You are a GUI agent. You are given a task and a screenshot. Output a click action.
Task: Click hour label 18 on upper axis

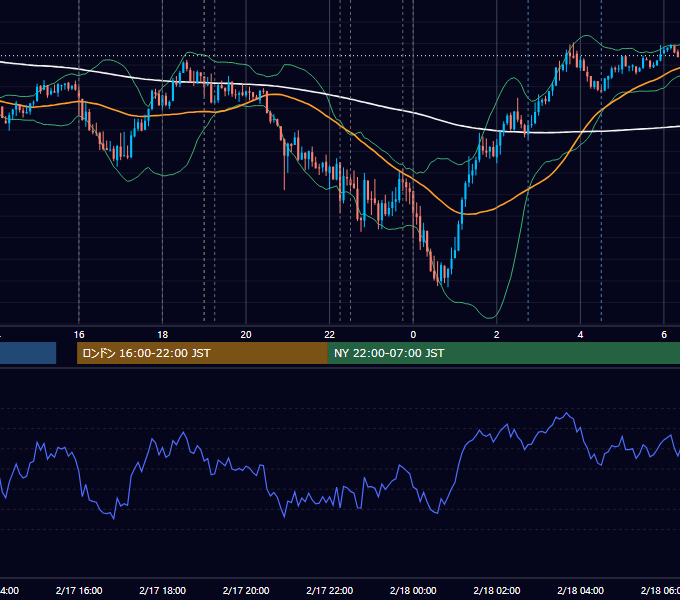coord(163,335)
